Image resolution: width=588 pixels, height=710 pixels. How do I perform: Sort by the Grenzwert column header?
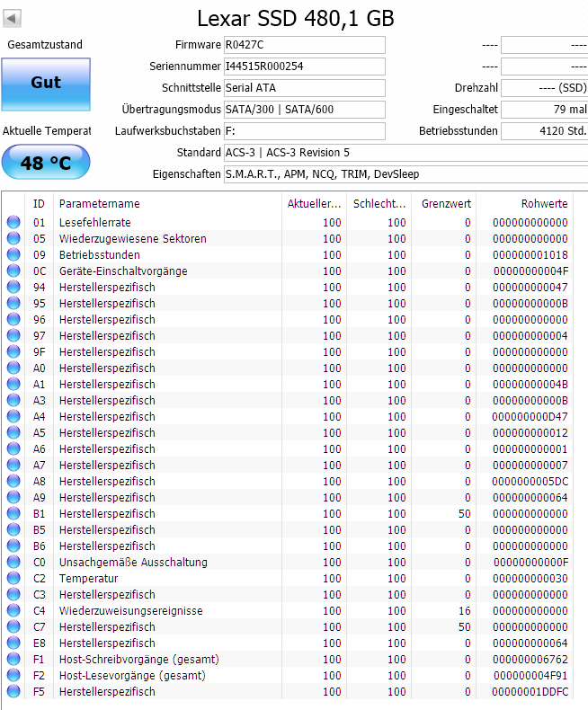point(443,204)
